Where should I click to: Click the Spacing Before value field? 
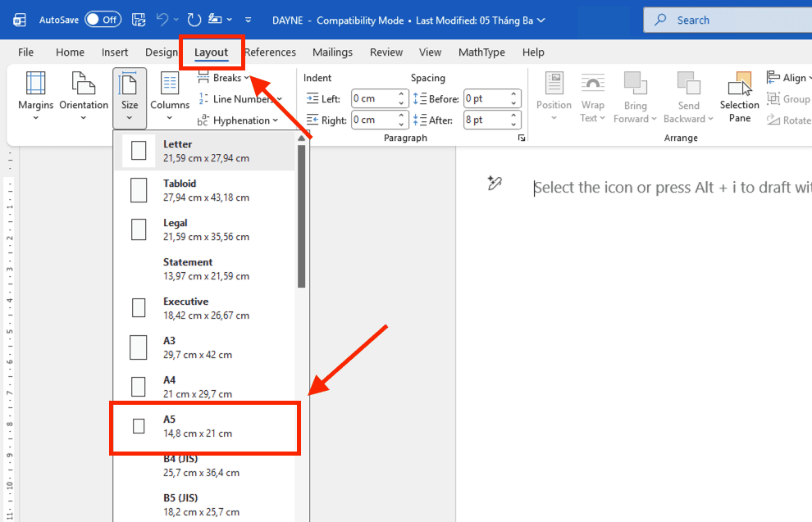pos(486,98)
